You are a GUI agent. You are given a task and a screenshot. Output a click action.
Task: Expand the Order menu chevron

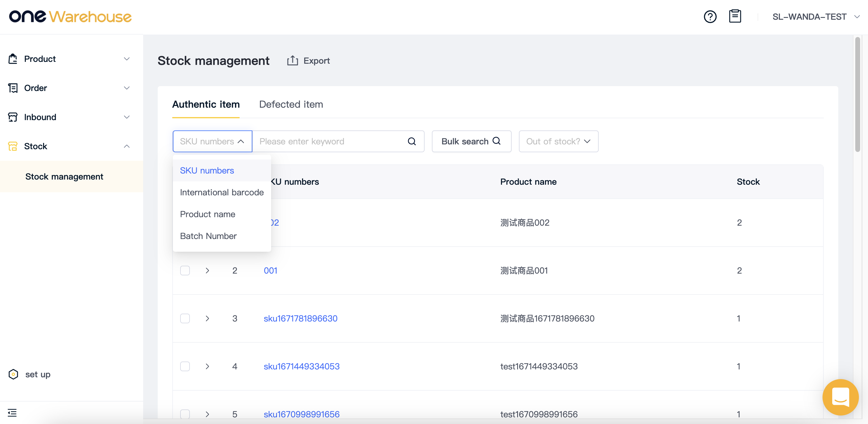click(127, 88)
